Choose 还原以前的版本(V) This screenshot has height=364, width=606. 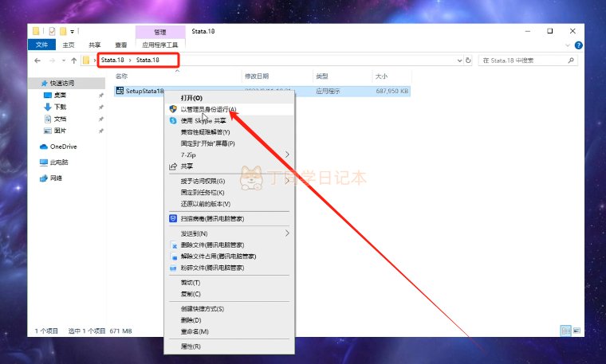tap(229, 204)
